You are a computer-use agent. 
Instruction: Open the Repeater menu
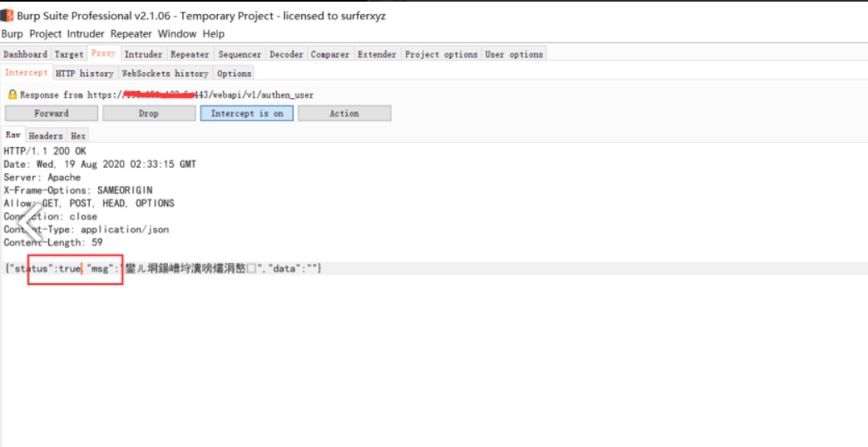131,34
